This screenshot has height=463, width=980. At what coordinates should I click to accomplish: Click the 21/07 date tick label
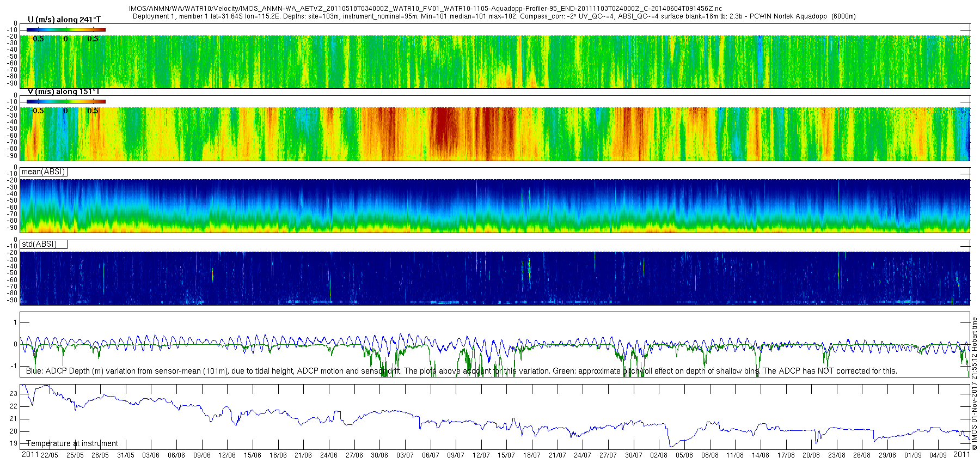point(558,455)
